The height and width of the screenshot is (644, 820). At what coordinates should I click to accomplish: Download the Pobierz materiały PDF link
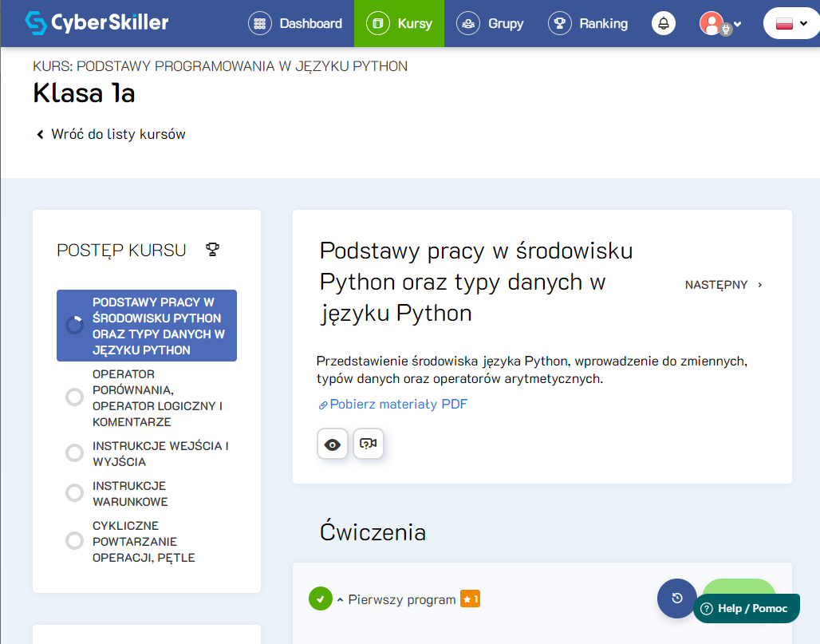pos(393,404)
